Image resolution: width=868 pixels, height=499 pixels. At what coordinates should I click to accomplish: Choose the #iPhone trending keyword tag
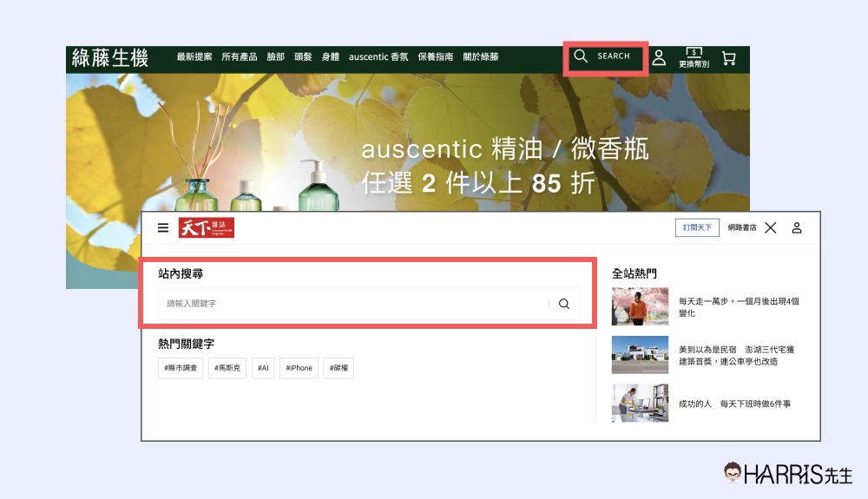pyautogui.click(x=299, y=368)
